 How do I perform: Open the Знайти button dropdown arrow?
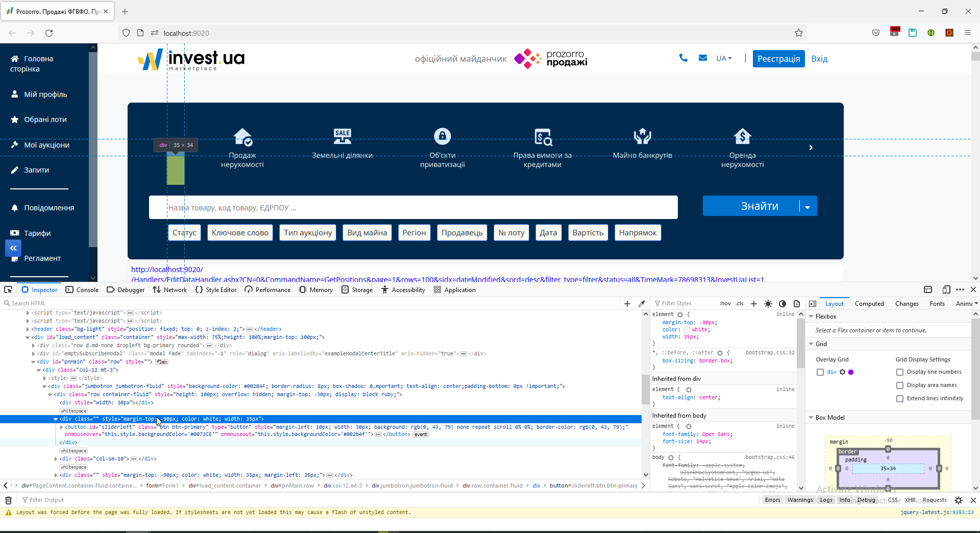(x=807, y=206)
